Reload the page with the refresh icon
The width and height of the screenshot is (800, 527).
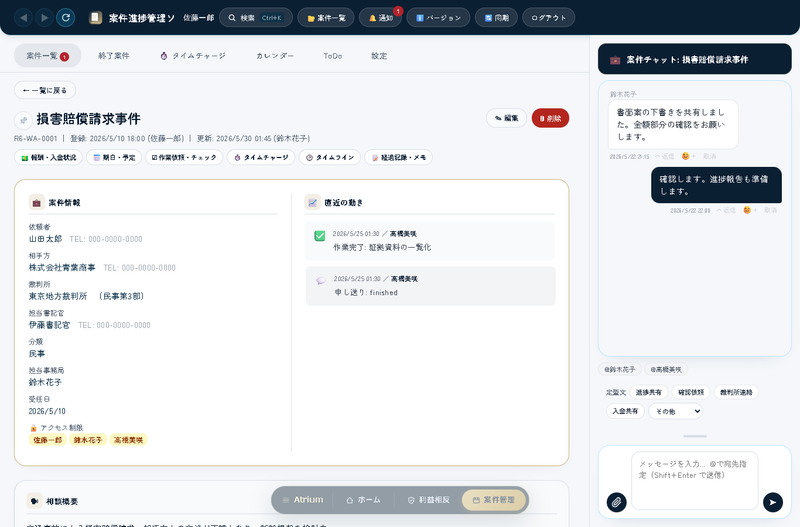(66, 18)
